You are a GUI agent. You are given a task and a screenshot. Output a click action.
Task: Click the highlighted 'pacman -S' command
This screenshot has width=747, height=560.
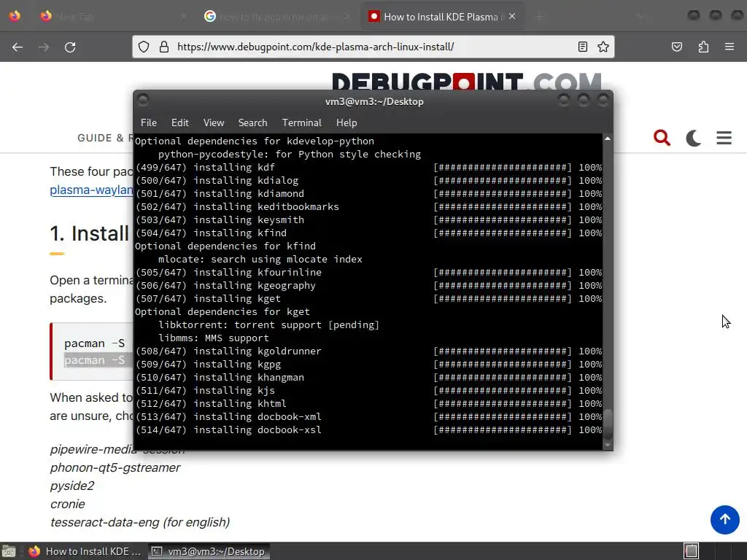pyautogui.click(x=94, y=360)
